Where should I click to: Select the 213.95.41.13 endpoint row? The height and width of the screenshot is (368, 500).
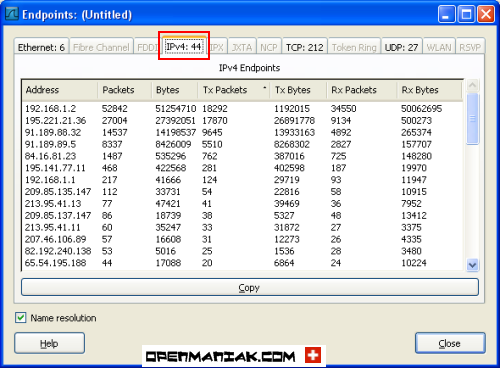coord(242,204)
